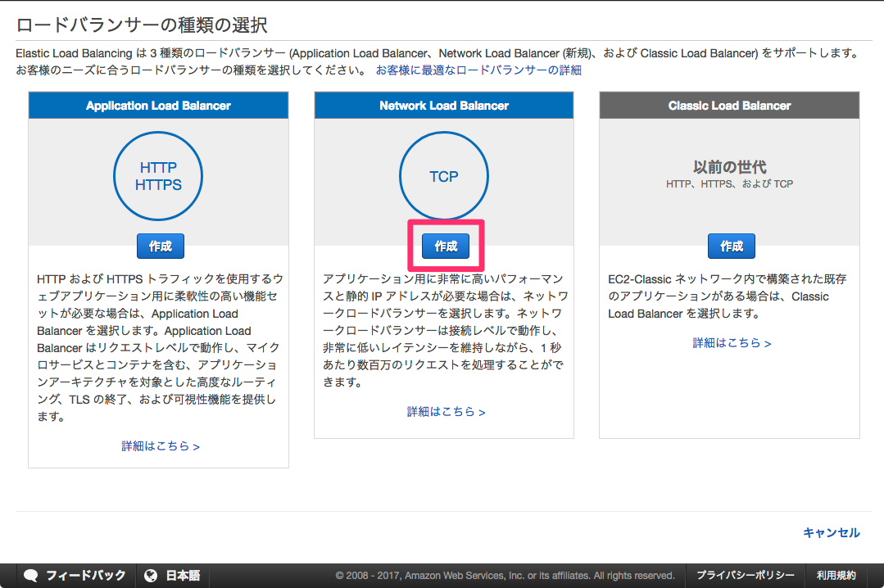This screenshot has height=588, width=884.
Task: Click the TCP circle icon
Action: (x=443, y=176)
